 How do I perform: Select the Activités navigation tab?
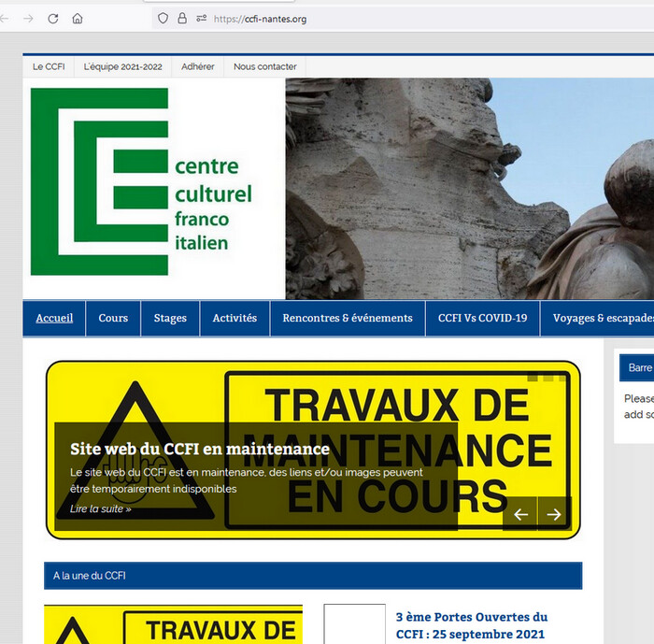point(235,318)
